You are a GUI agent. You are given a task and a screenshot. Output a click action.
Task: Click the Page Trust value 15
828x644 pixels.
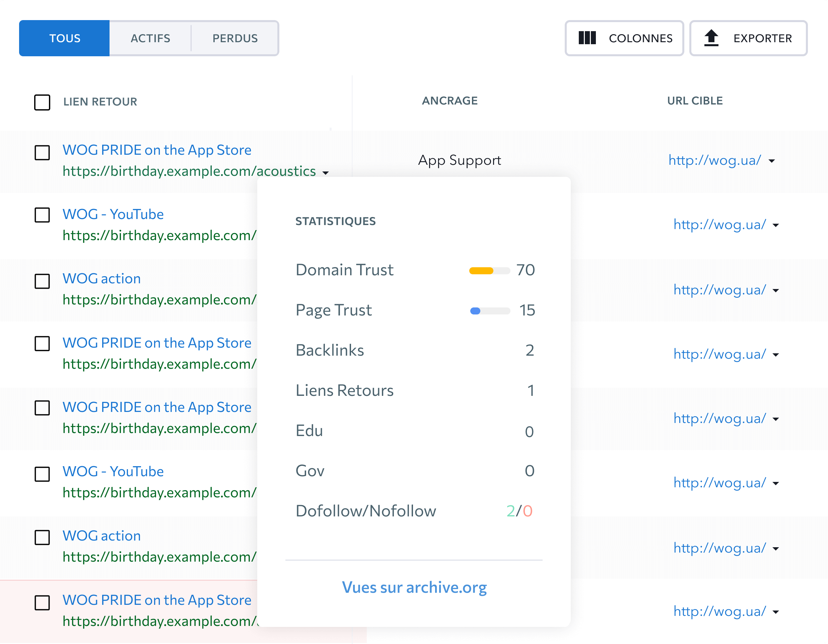coord(527,310)
